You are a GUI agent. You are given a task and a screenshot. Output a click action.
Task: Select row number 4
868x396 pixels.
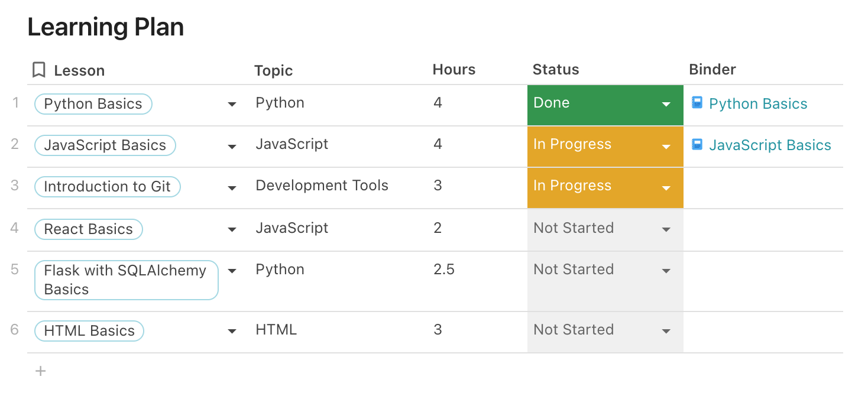click(x=15, y=228)
